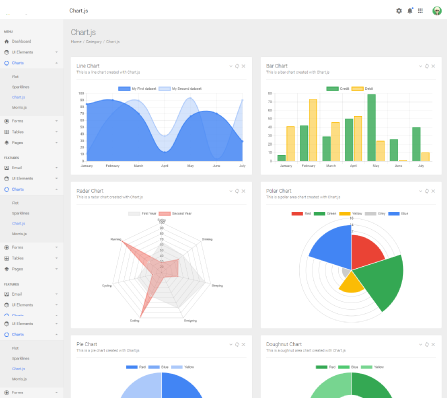Go to Category in the breadcrumb

[x=94, y=42]
